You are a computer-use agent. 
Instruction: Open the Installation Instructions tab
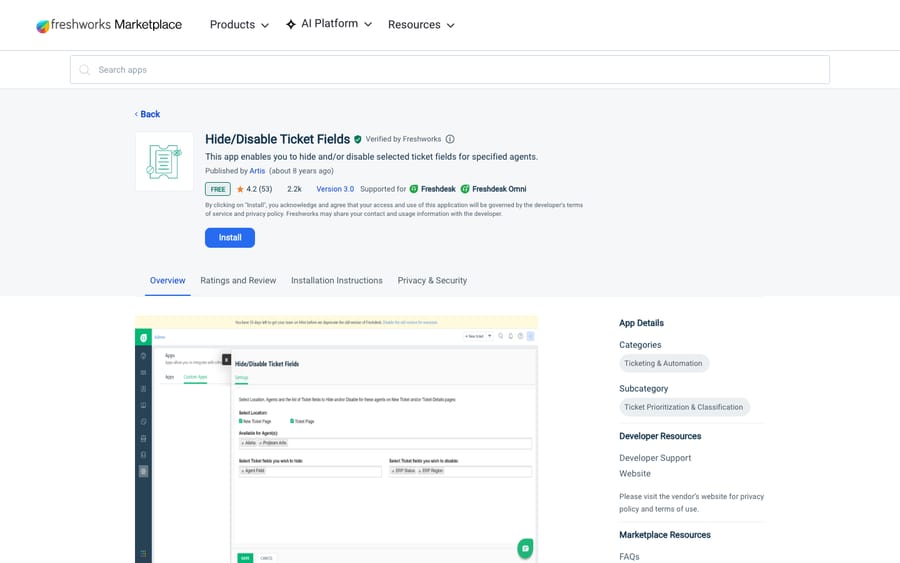[x=336, y=280]
